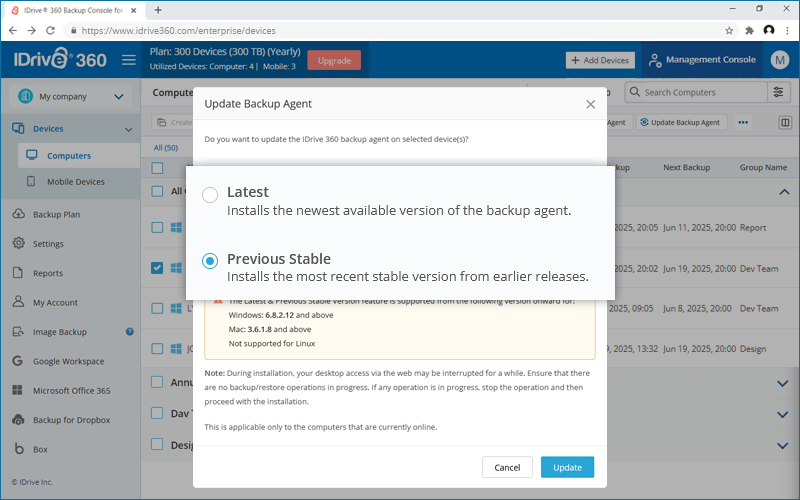Expand the Desi group chevron

pos(783,445)
